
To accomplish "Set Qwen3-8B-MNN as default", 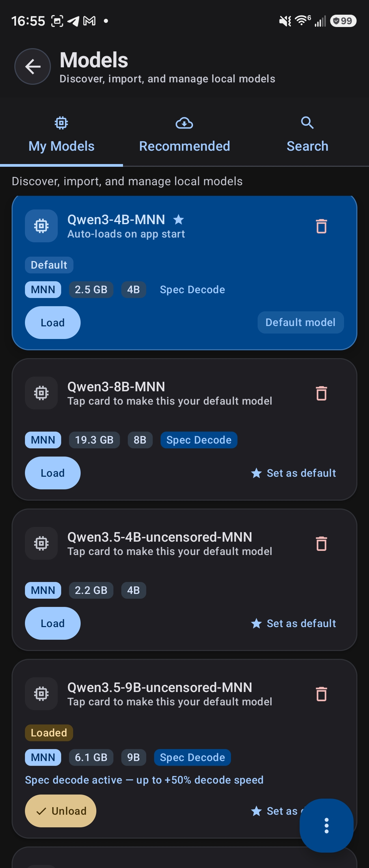I will pos(294,473).
